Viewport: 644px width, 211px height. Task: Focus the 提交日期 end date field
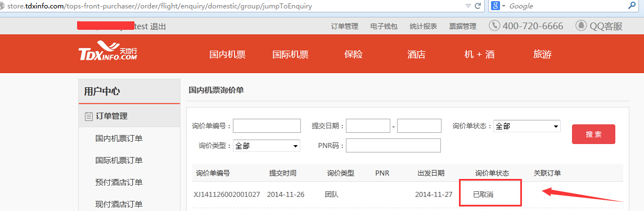420,125
